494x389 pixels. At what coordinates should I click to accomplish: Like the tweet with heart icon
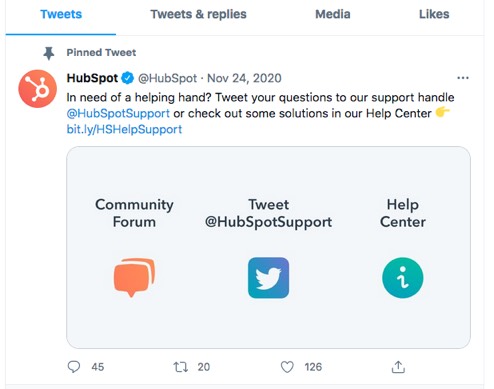287,367
